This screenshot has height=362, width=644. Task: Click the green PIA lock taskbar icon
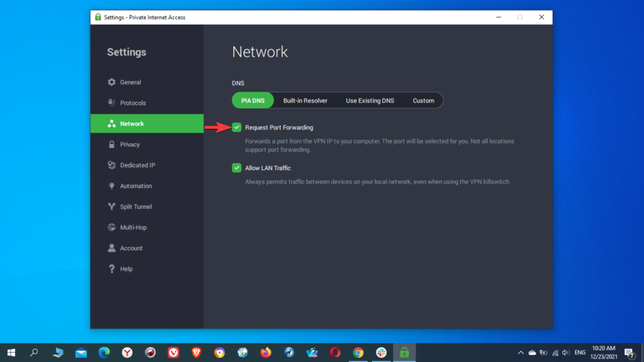[404, 353]
